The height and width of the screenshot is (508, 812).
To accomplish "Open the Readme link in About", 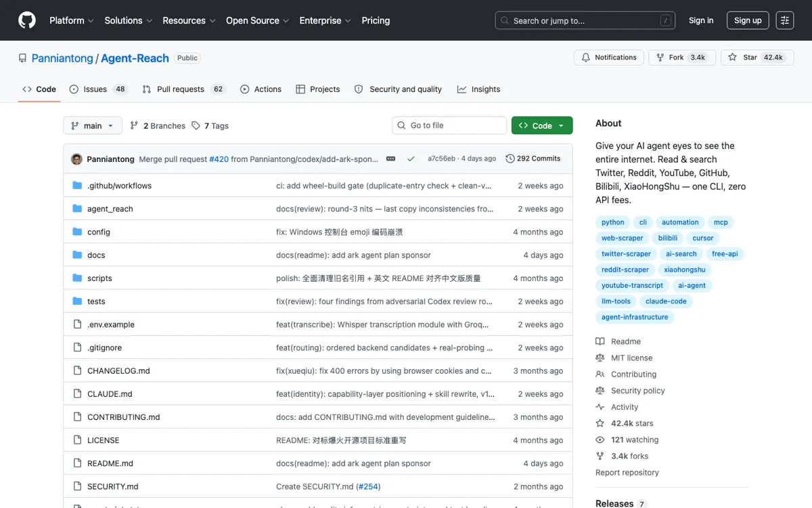I will (618, 341).
